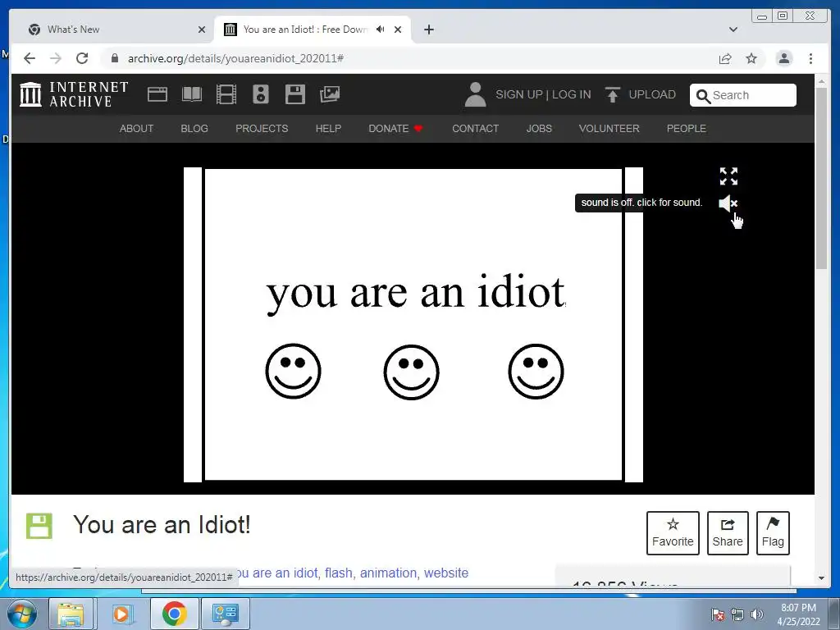This screenshot has width=840, height=630.
Task: Open the Chrome profile avatar
Action: click(x=784, y=58)
